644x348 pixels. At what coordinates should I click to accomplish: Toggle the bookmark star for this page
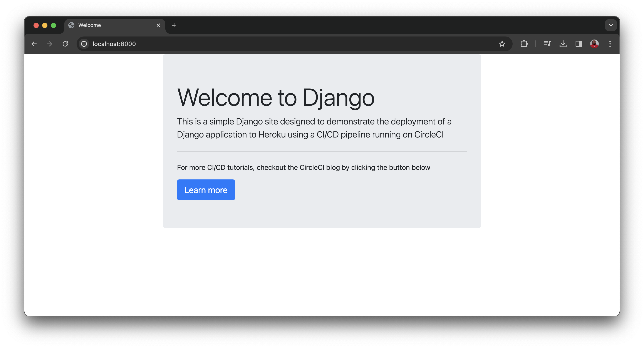502,44
